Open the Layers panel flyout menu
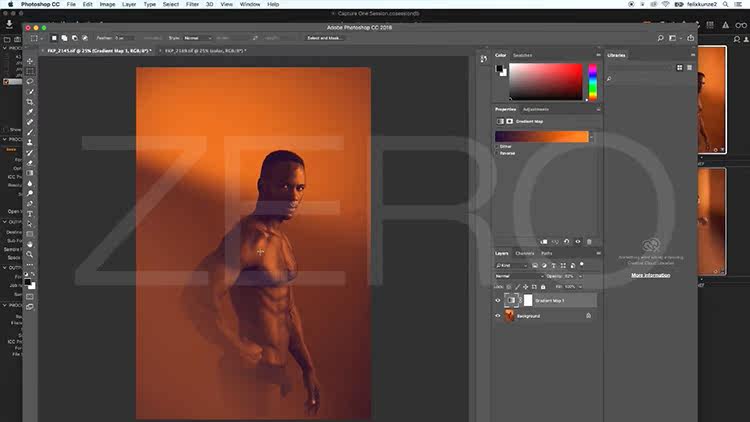 click(x=598, y=253)
